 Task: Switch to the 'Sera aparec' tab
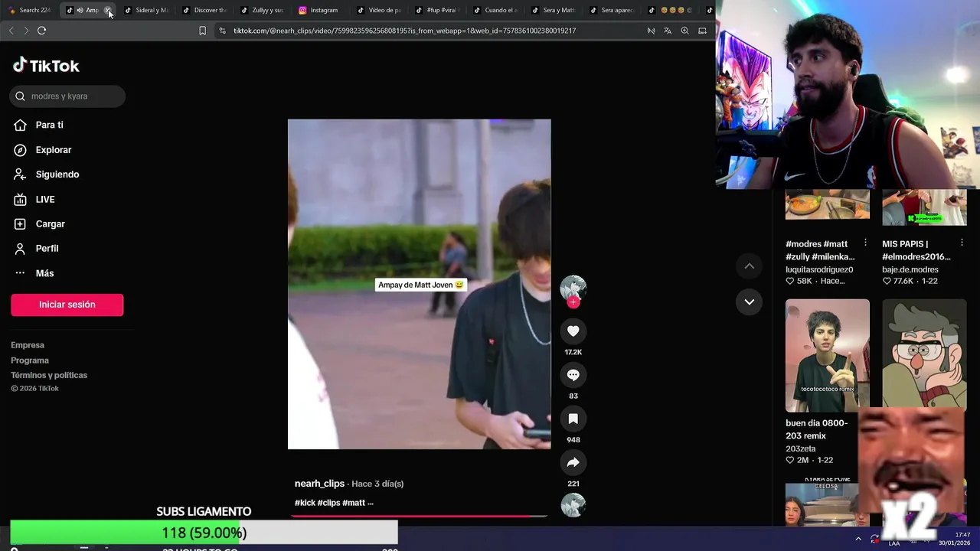tap(612, 10)
